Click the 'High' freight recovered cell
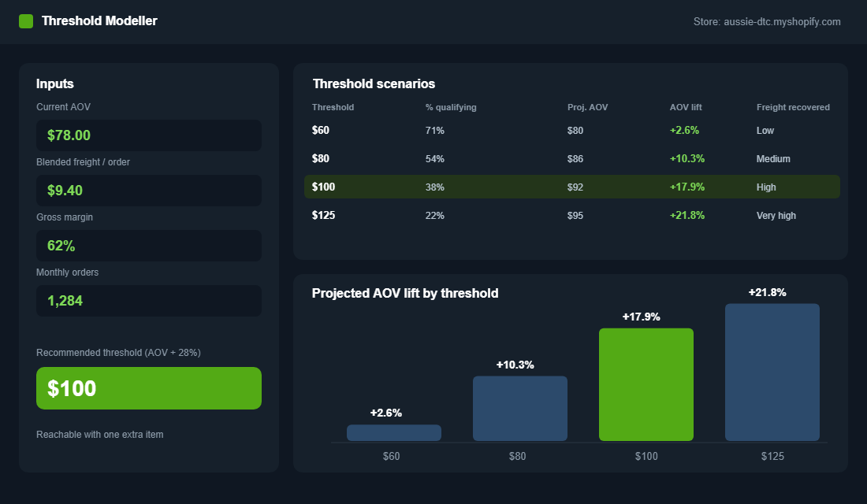This screenshot has width=867, height=504. tap(766, 187)
